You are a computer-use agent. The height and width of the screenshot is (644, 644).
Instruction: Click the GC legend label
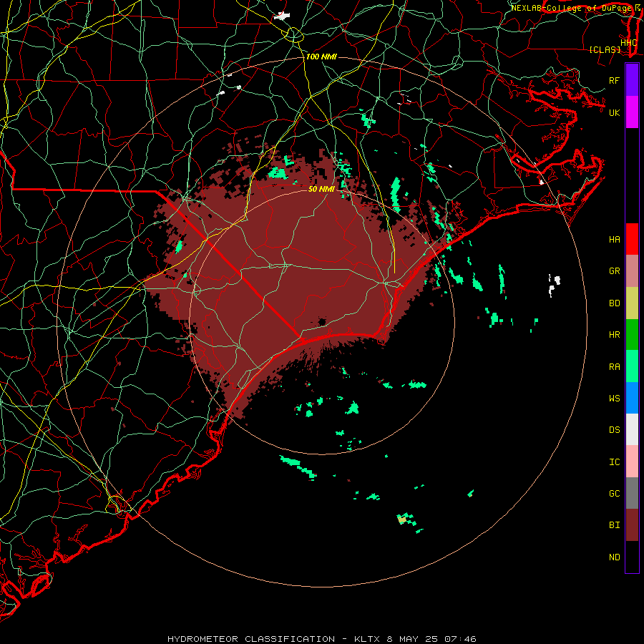[614, 494]
